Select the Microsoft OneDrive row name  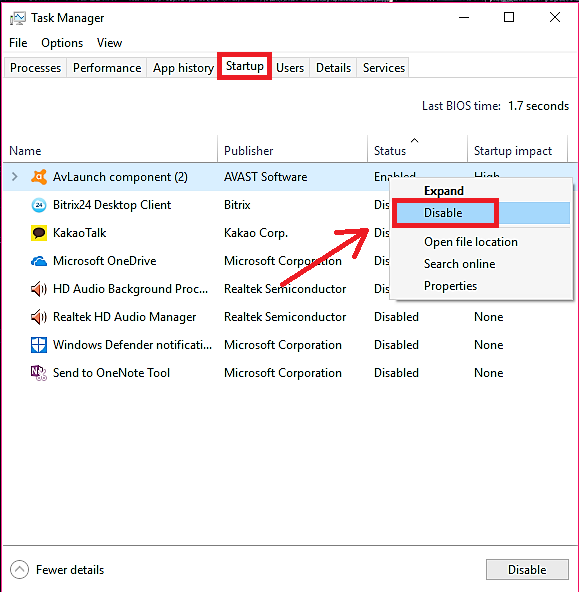105,261
